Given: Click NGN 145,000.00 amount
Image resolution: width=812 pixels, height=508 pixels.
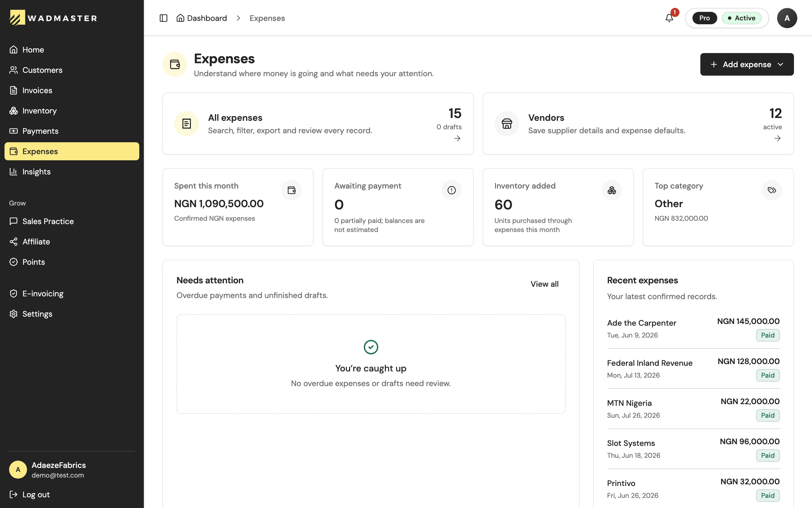Looking at the screenshot, I should point(748,321).
